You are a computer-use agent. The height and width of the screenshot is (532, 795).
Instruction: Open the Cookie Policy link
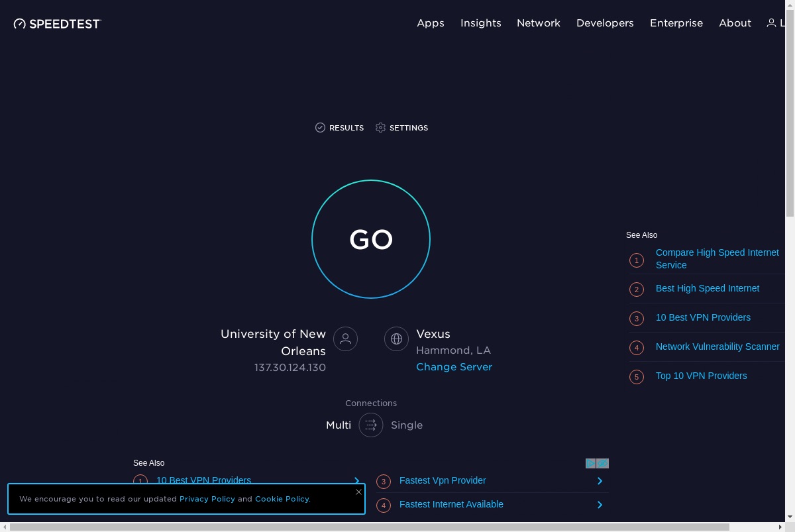(282, 499)
